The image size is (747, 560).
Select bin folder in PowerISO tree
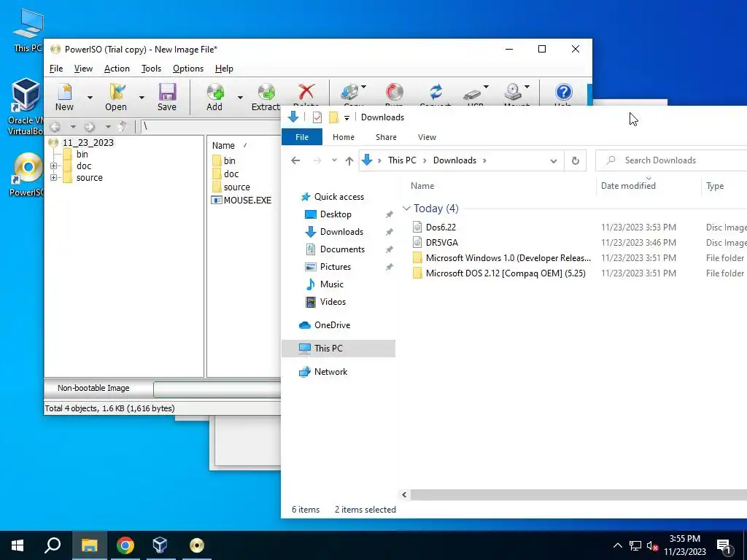click(x=82, y=155)
